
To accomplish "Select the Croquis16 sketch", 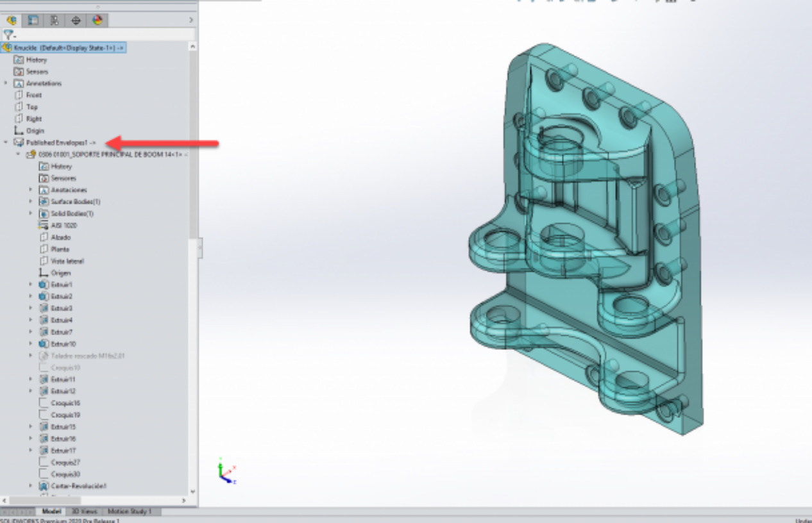I will tap(65, 403).
